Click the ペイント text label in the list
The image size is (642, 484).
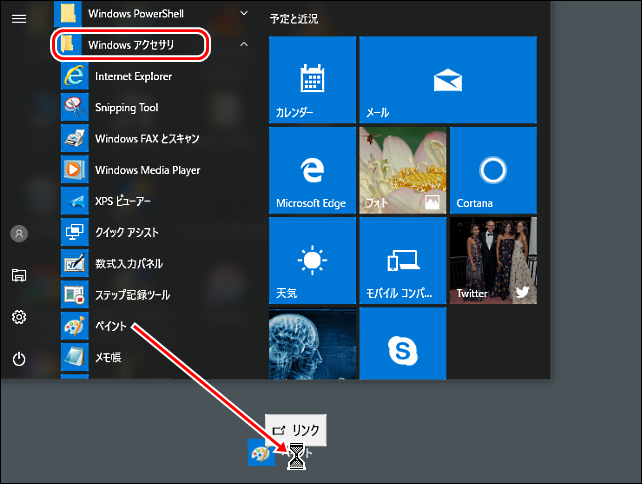[111, 326]
